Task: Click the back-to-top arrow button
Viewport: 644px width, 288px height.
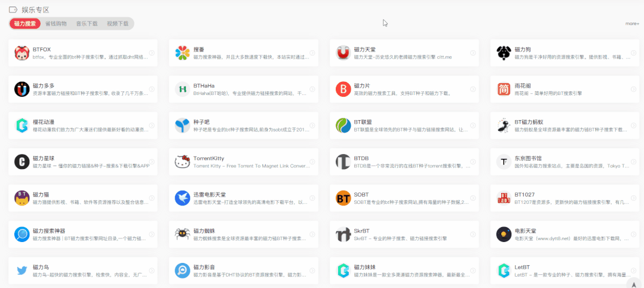Action: [634, 284]
